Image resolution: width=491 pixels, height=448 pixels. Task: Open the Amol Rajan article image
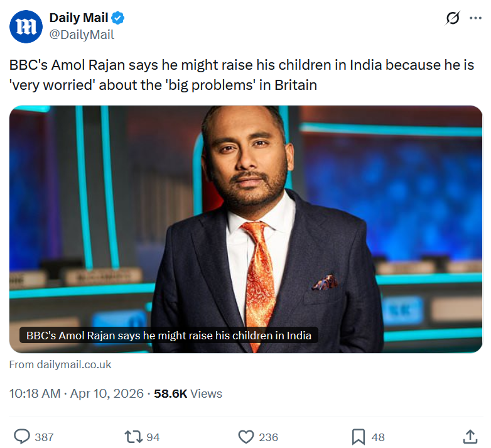245,214
